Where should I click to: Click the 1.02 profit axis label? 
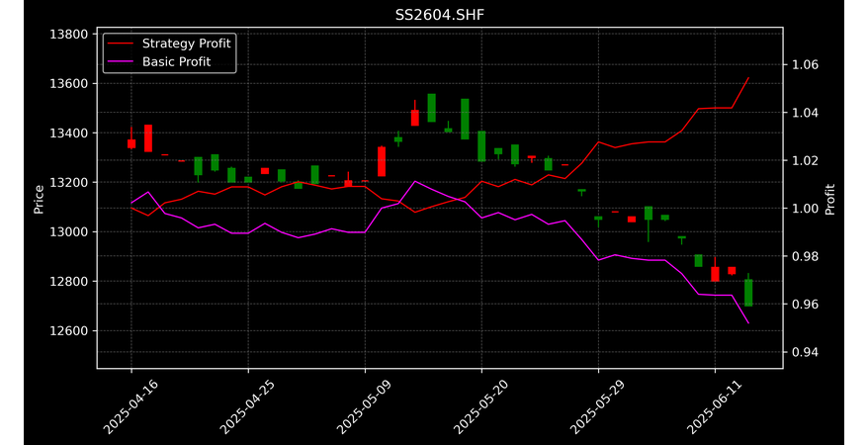[805, 161]
